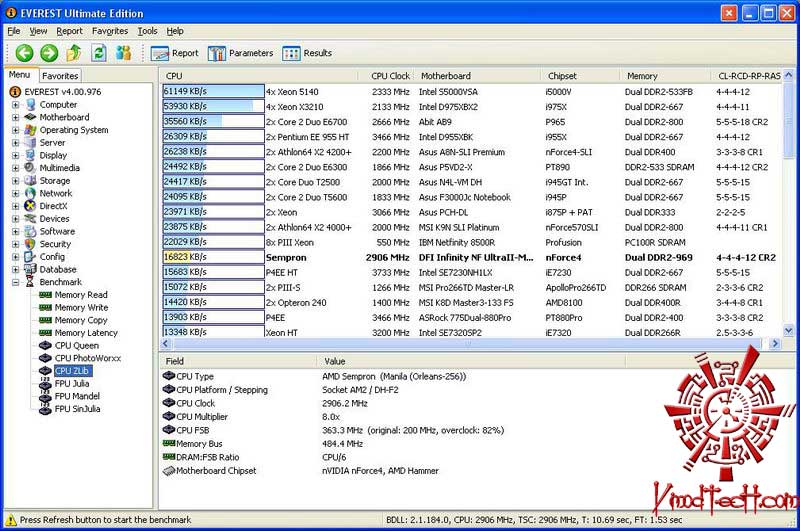Click the Security shield icon
800x531 pixels.
pos(31,244)
